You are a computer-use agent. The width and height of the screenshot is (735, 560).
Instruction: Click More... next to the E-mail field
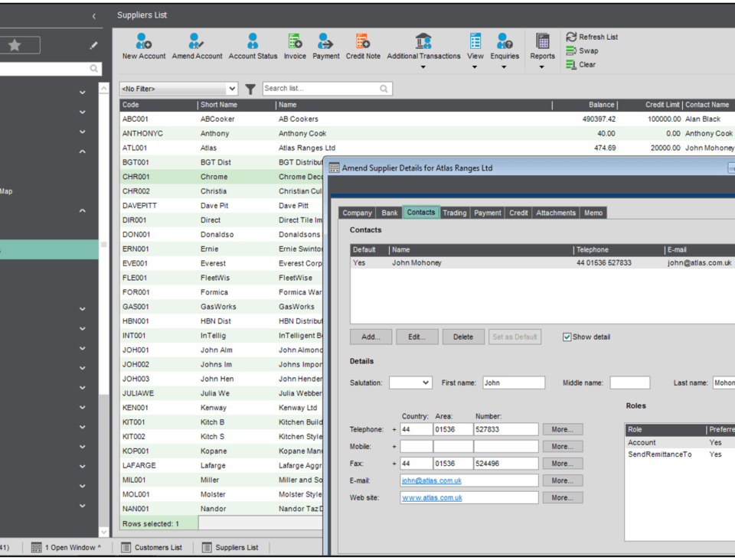(563, 480)
